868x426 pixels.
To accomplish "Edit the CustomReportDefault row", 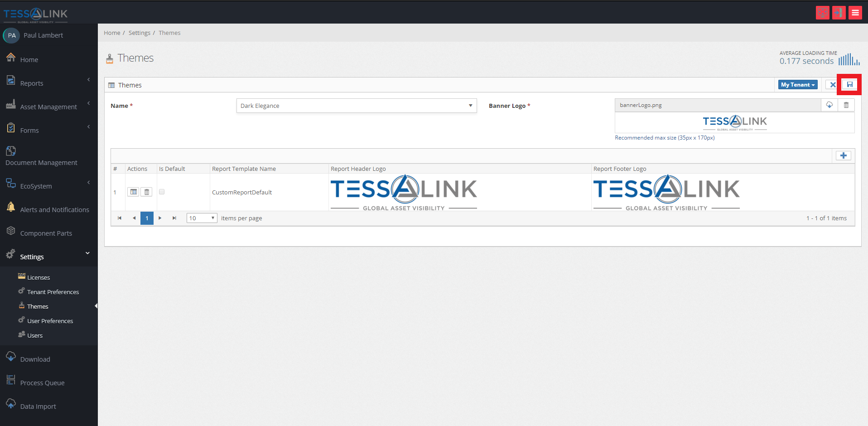I will click(x=133, y=192).
